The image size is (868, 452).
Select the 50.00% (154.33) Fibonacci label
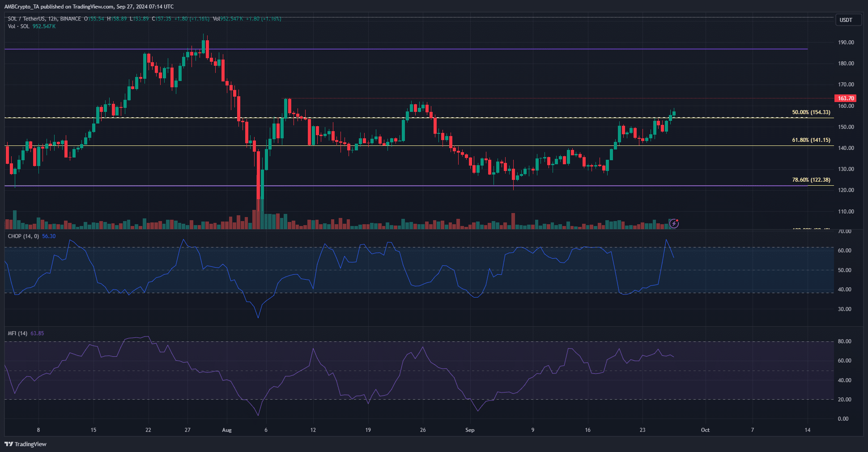click(x=811, y=112)
